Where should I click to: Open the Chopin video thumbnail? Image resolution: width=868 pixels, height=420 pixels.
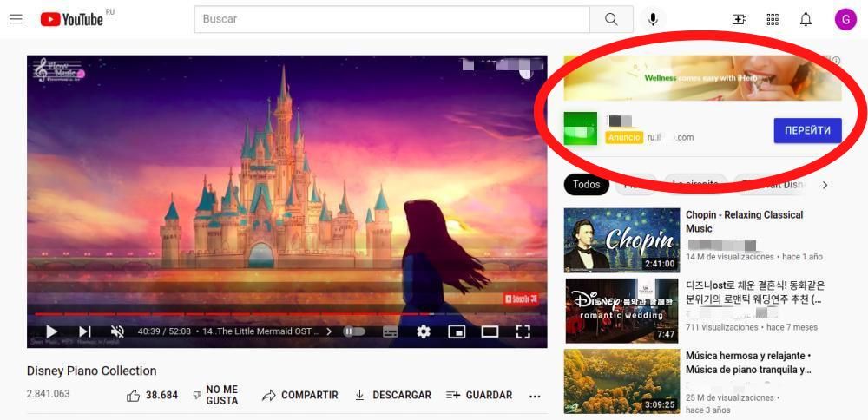click(621, 240)
